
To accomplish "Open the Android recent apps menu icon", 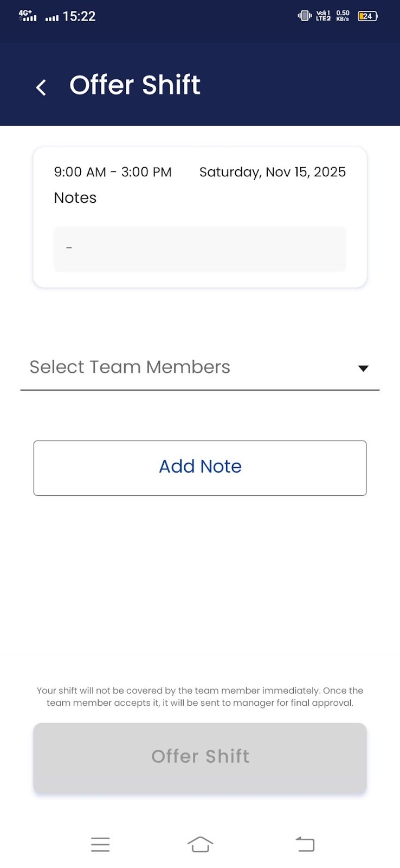I will pos(100,844).
